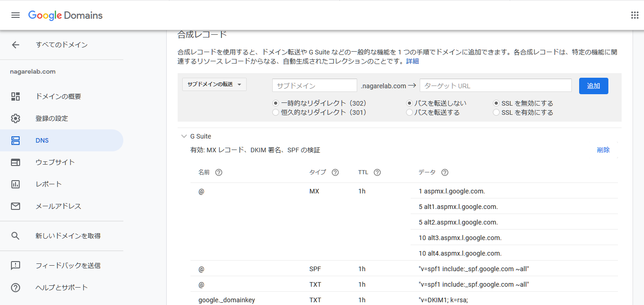Click the 10 alt4.aspmx.l.google.com. entry

[x=460, y=253]
